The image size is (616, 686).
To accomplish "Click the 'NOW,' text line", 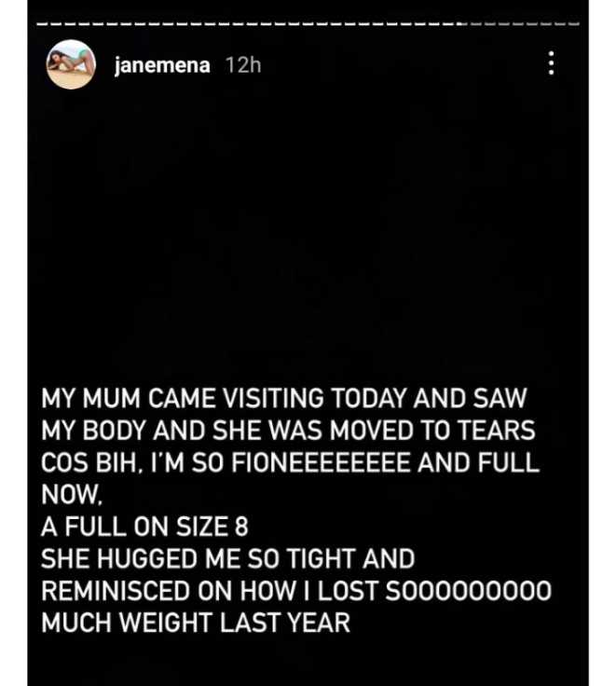I will click(72, 495).
